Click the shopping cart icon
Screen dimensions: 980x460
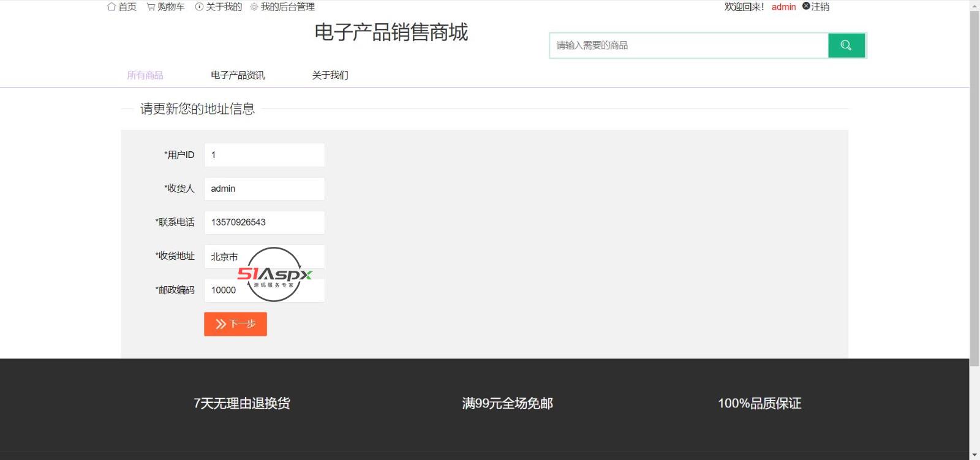pos(151,7)
